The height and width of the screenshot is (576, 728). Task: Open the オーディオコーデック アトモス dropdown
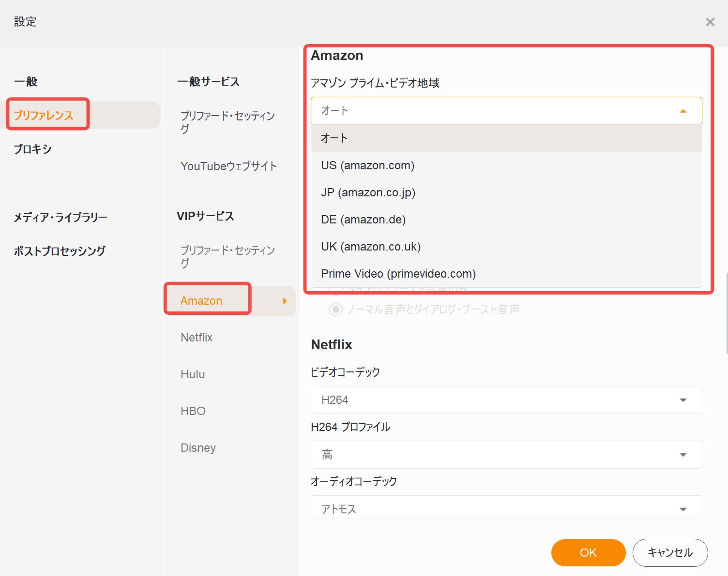point(506,506)
